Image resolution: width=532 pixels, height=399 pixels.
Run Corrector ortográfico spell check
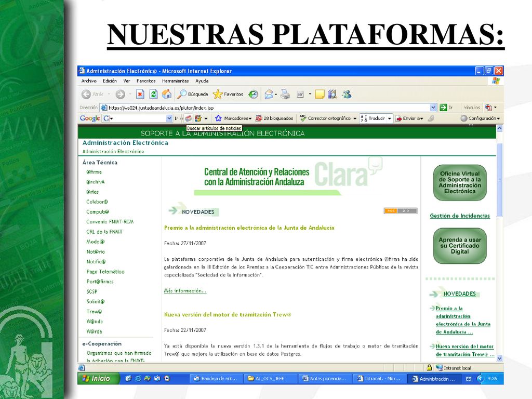pyautogui.click(x=325, y=118)
